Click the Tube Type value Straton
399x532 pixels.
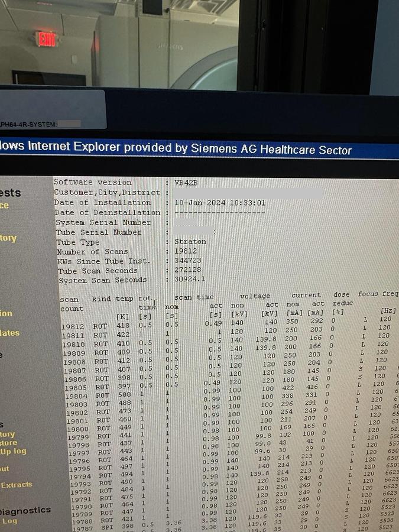pos(190,242)
